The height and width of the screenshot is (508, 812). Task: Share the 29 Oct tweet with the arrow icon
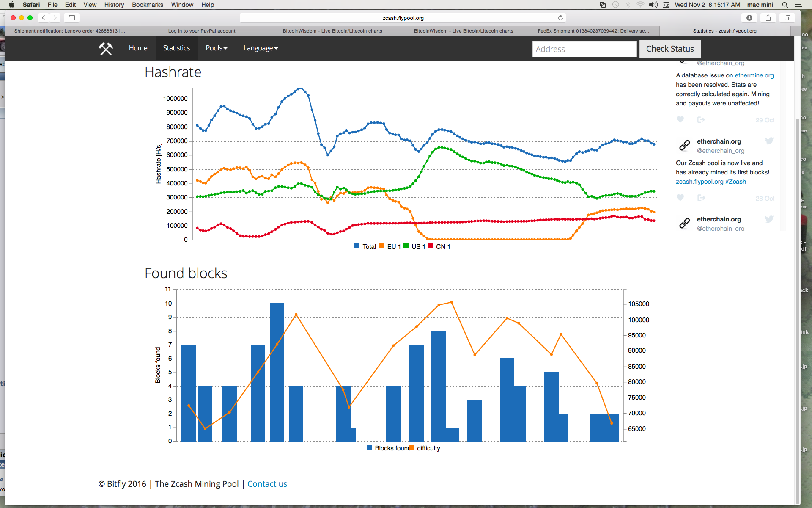coord(701,120)
